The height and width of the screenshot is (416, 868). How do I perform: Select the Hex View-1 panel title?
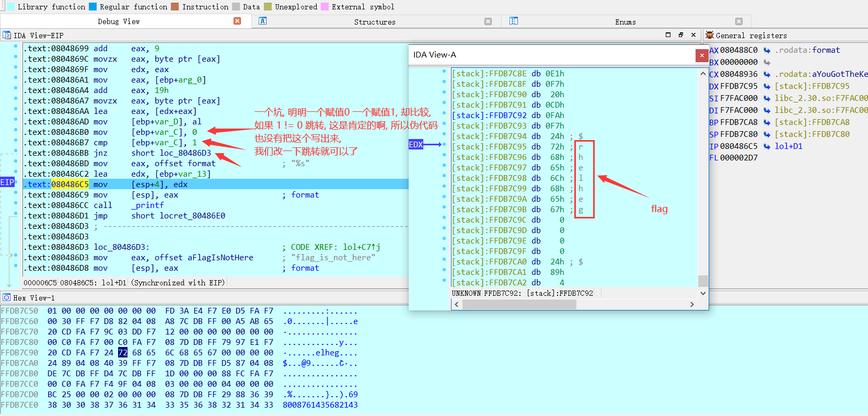click(34, 298)
